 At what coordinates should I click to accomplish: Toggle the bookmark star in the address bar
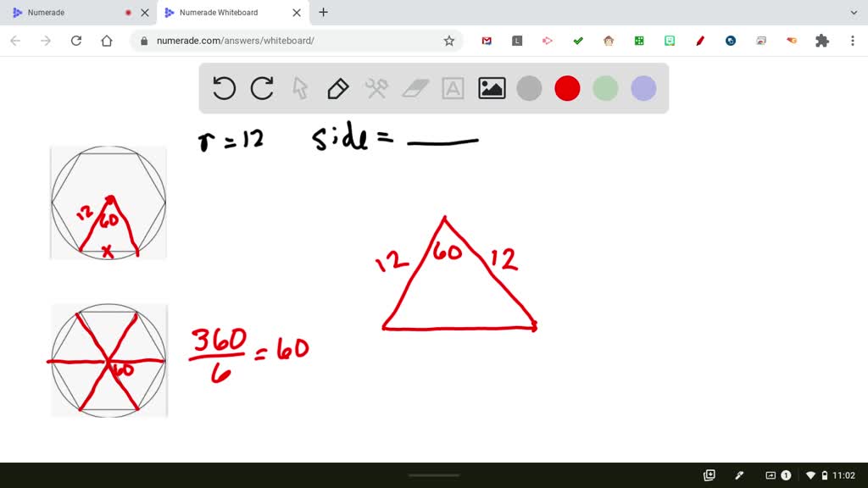[x=449, y=40]
